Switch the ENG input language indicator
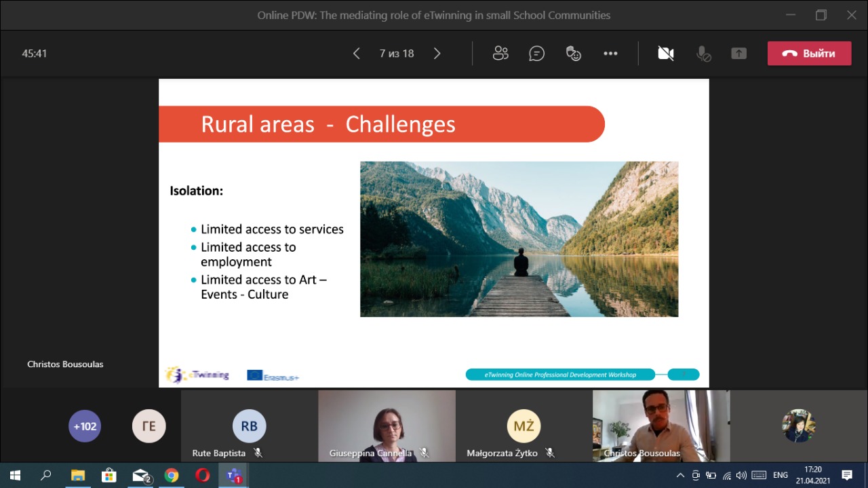This screenshot has width=868, height=488. pyautogui.click(x=781, y=475)
